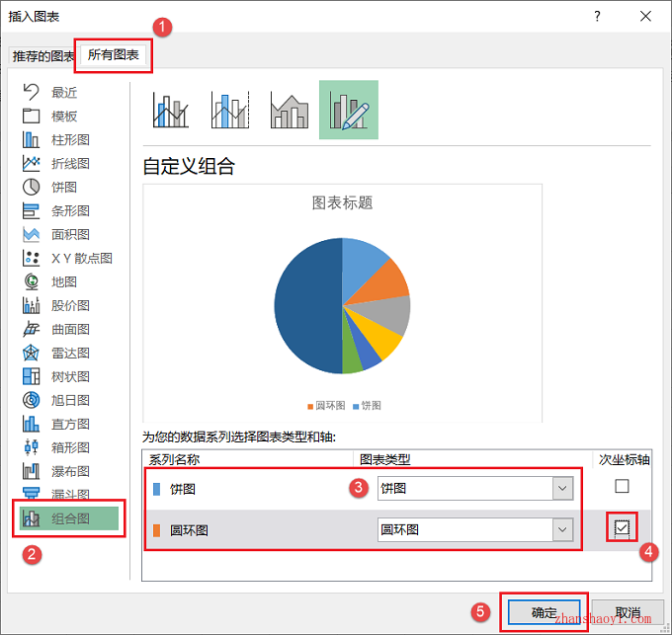
Task: Choose clustered column-line on secondary axis icon
Action: pyautogui.click(x=230, y=110)
